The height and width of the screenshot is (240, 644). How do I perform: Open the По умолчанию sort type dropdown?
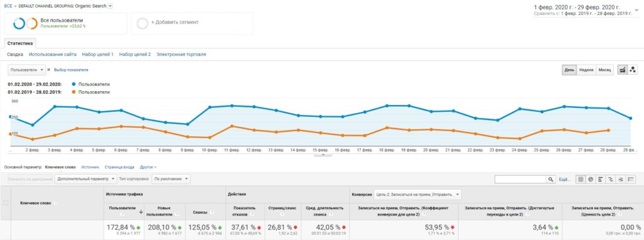171,179
